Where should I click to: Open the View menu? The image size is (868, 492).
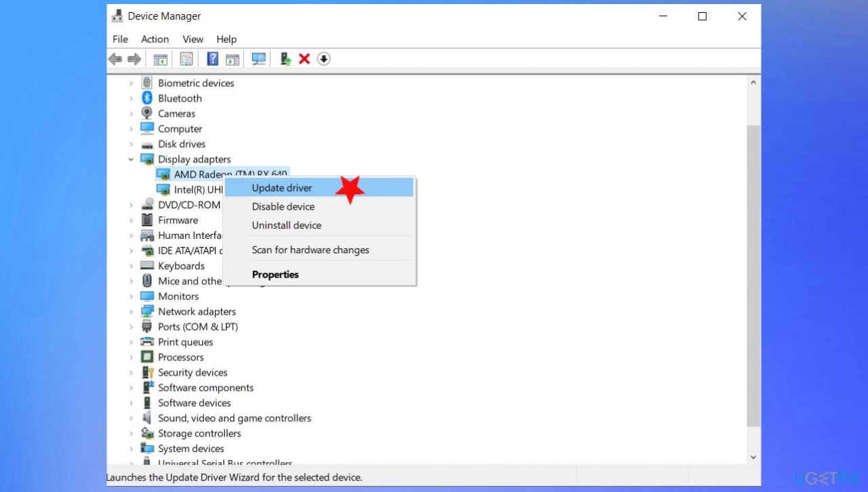pos(193,39)
